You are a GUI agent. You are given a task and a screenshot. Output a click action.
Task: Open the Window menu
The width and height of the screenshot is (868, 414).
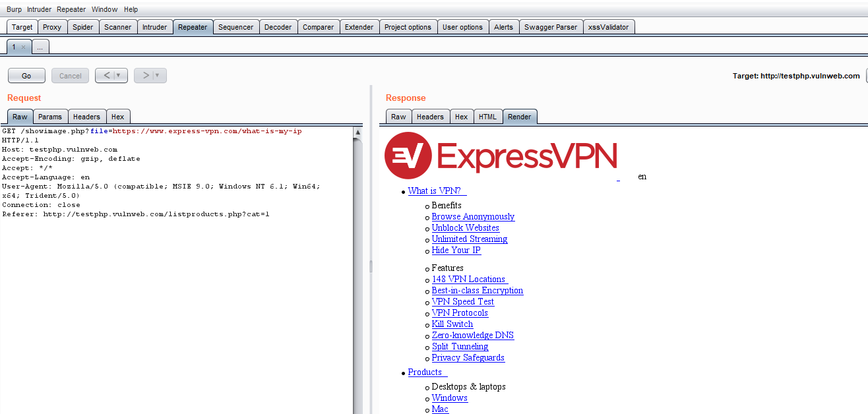[104, 9]
